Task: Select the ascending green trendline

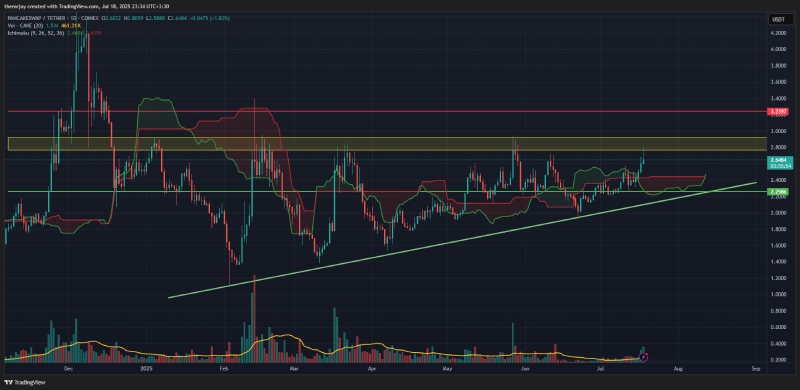Action: tap(462, 239)
